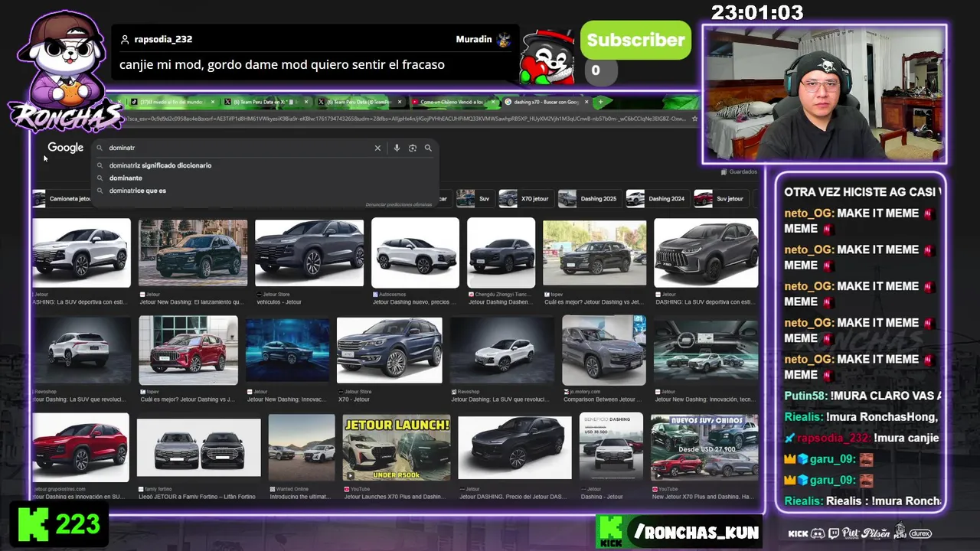Click the green Subscriber badge

tap(635, 41)
